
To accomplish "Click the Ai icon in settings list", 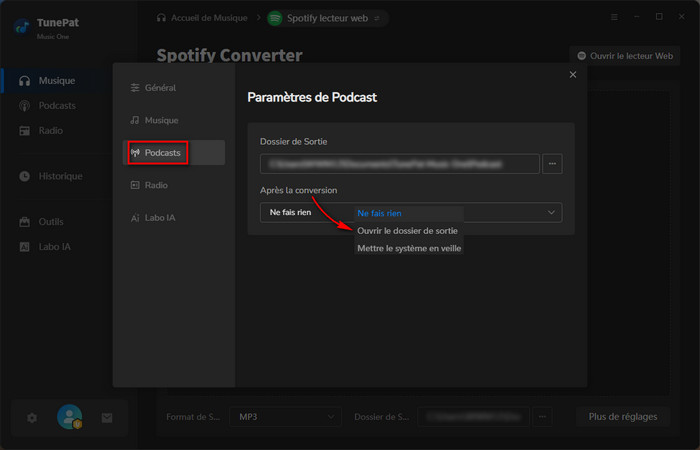I will [x=135, y=218].
